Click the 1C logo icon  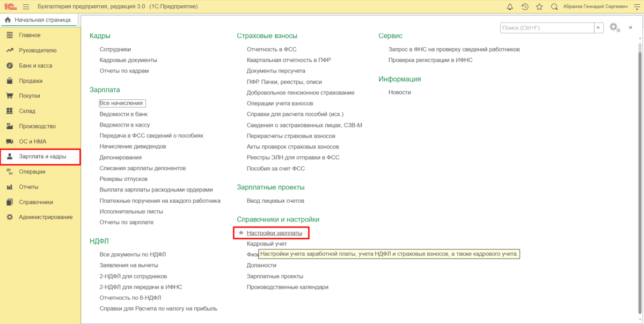tap(9, 7)
